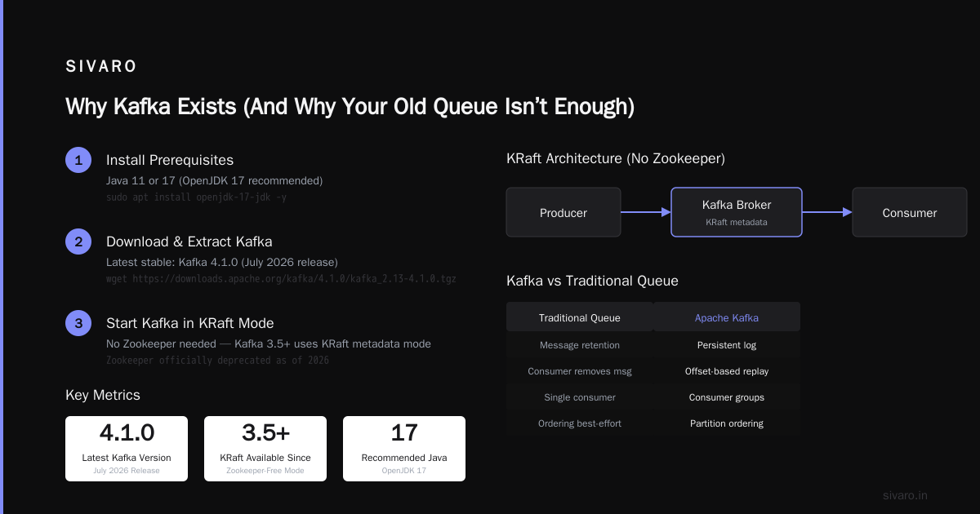
Task: Click the SIVARO brand name
Action: pyautogui.click(x=101, y=67)
